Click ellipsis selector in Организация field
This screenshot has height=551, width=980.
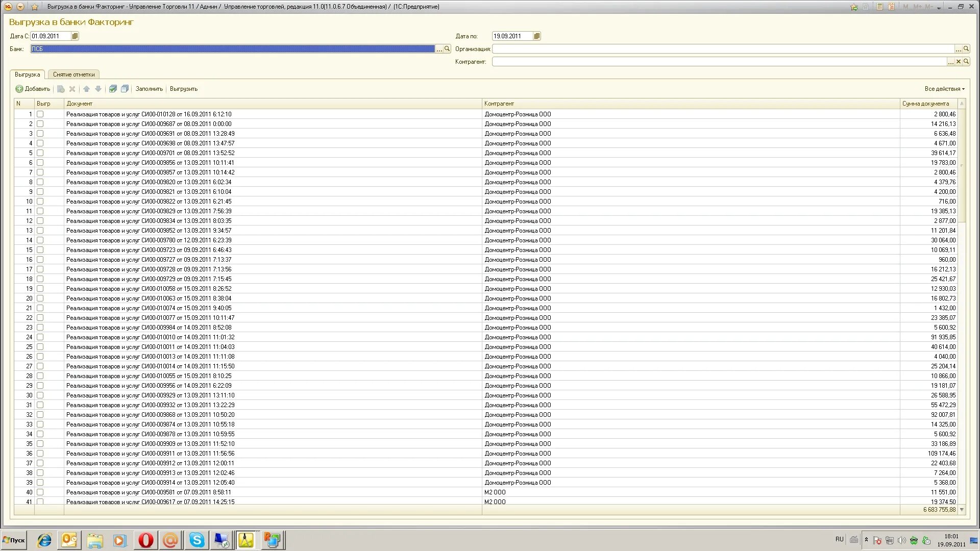tap(958, 49)
